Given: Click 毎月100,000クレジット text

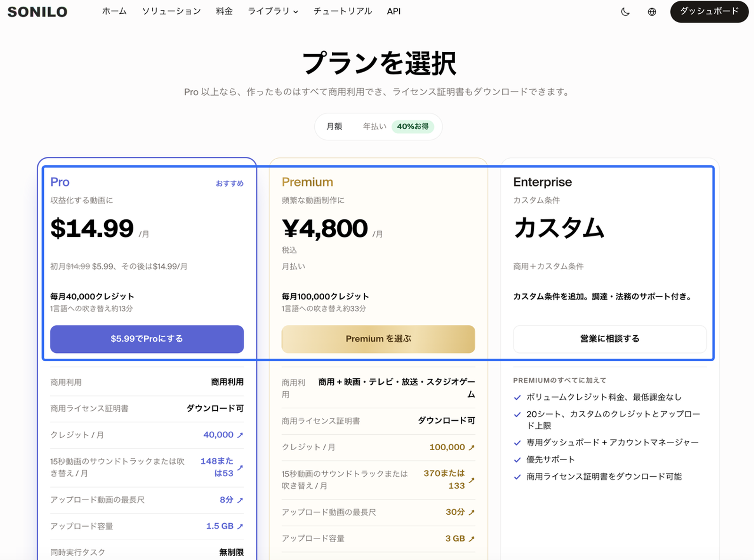Looking at the screenshot, I should coord(325,296).
